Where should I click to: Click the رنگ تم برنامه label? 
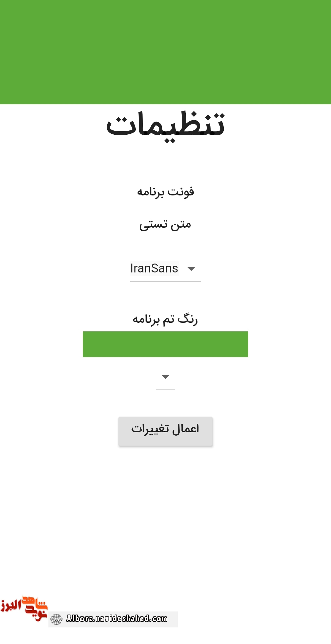(165, 319)
